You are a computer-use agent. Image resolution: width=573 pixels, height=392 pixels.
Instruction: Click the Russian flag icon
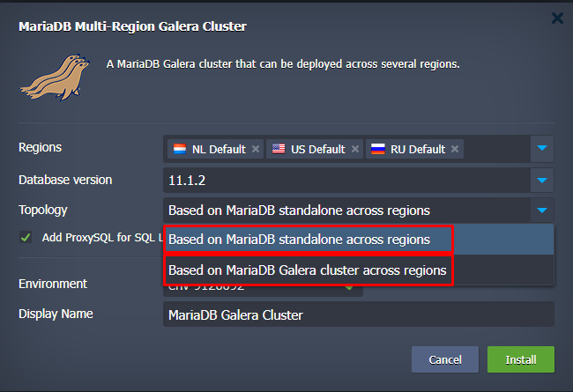[377, 149]
